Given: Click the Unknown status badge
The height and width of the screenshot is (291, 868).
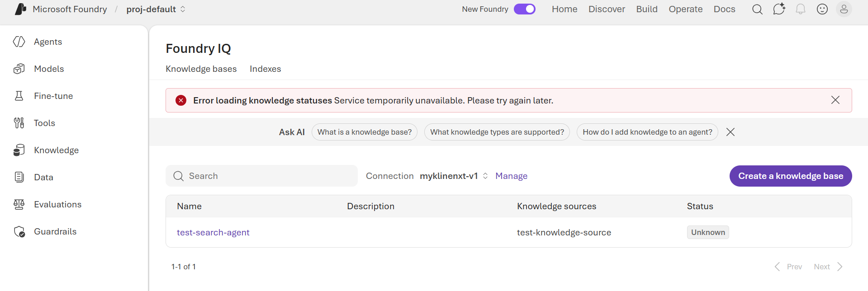Looking at the screenshot, I should tap(708, 232).
